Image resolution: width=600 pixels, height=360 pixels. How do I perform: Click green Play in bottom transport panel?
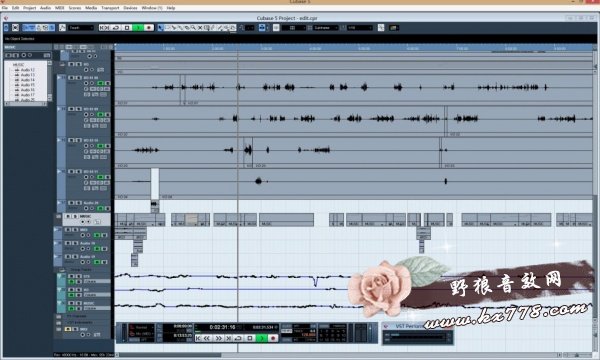pos(262,338)
